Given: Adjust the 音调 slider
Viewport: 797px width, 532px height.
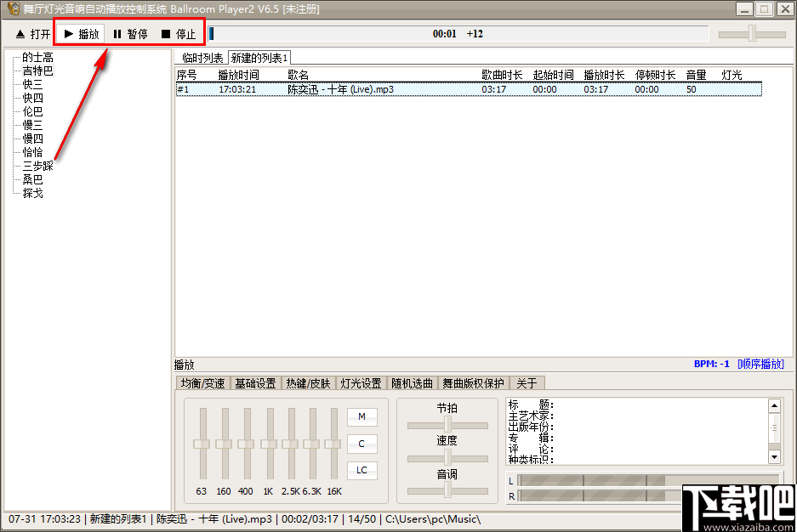Looking at the screenshot, I should pyautogui.click(x=447, y=490).
